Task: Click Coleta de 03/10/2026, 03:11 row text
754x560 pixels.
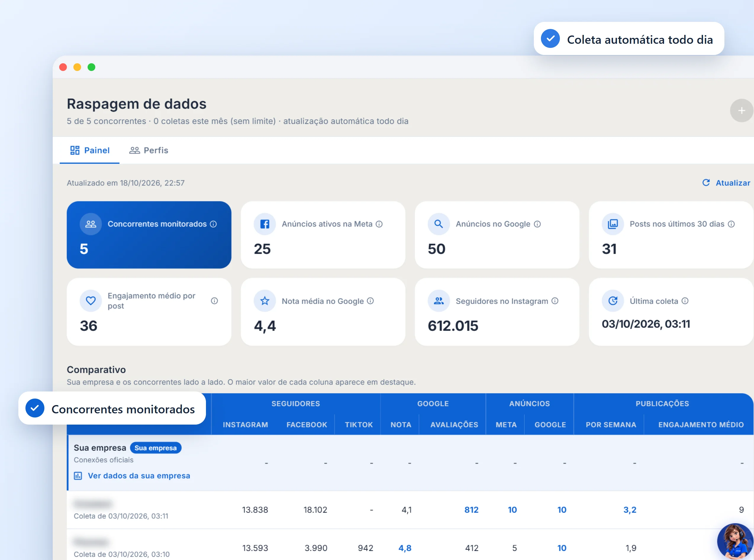Action: click(121, 516)
